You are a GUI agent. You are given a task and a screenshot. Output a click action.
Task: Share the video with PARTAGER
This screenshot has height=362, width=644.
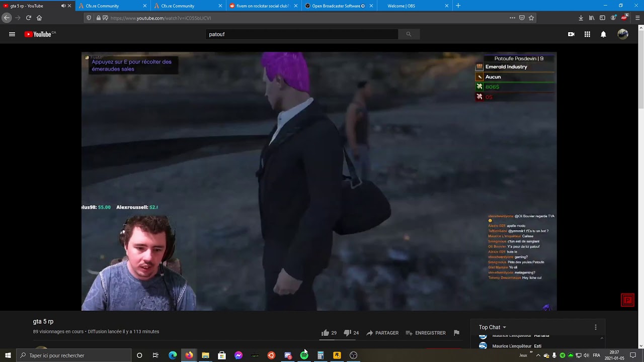coord(382,333)
